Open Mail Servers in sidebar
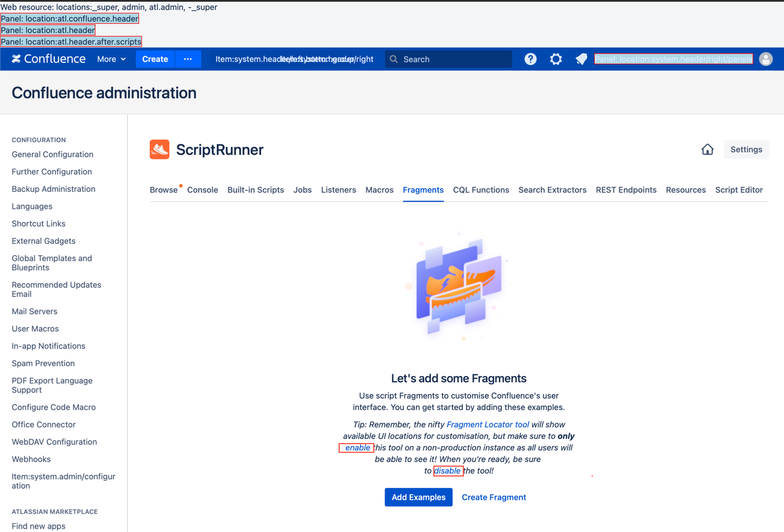The height and width of the screenshot is (532, 784). point(35,311)
